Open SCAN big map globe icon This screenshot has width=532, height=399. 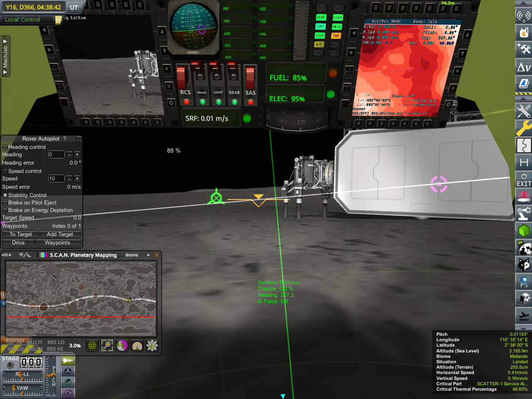click(92, 345)
